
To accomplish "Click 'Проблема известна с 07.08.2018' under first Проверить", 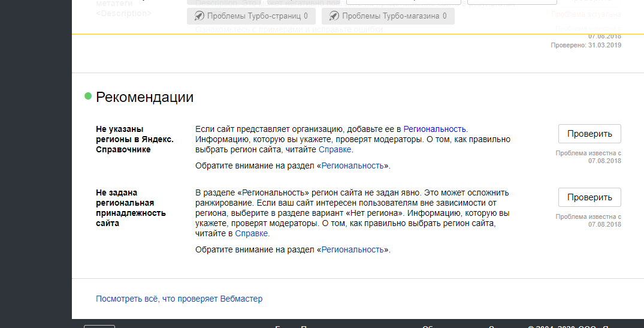I will coord(588,157).
